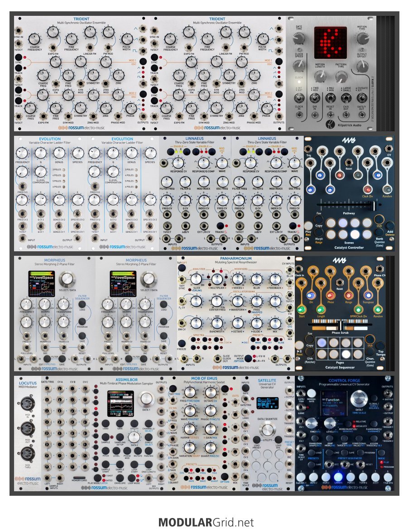Click the Assimil8or Sampling Setup button
The image size is (413, 532).
coord(120,437)
